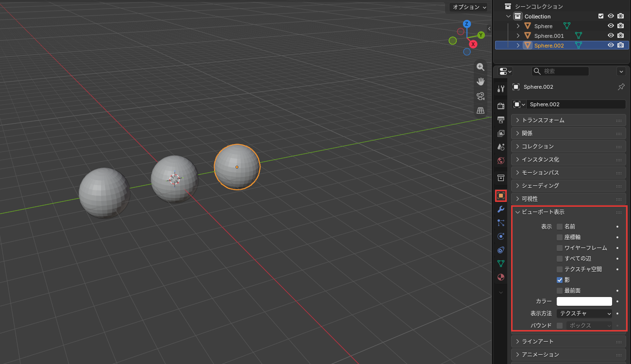631x364 pixels.
Task: Open the オプション dropdown menu
Action: (468, 7)
